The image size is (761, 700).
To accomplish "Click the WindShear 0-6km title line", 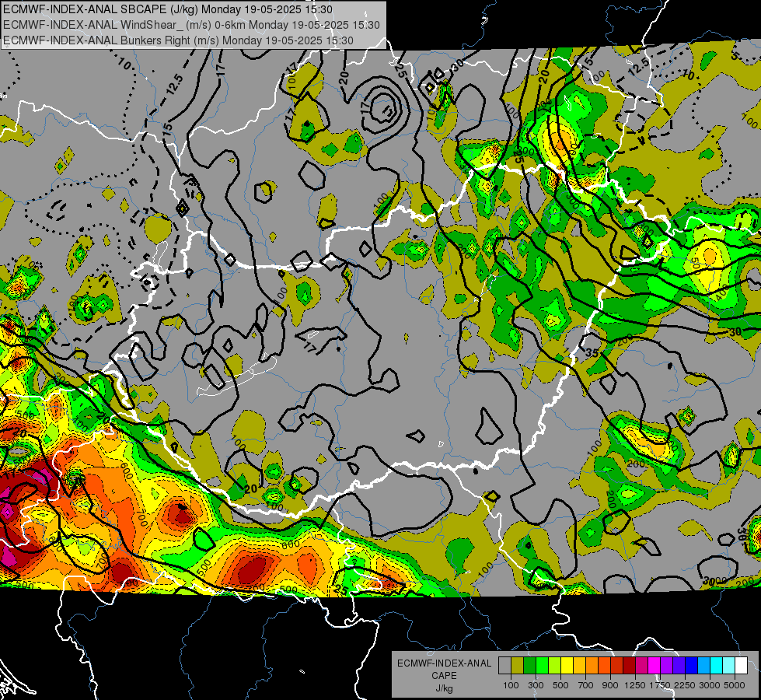I will coord(191,25).
